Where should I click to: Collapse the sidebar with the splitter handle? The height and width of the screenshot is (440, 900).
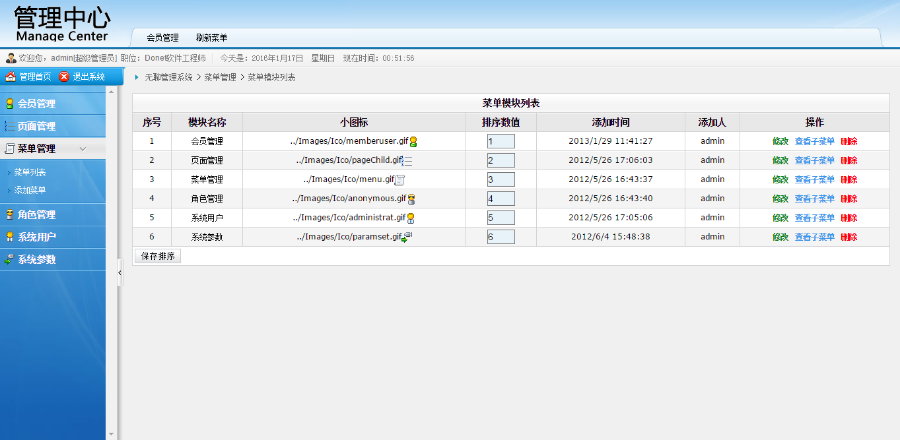click(120, 272)
